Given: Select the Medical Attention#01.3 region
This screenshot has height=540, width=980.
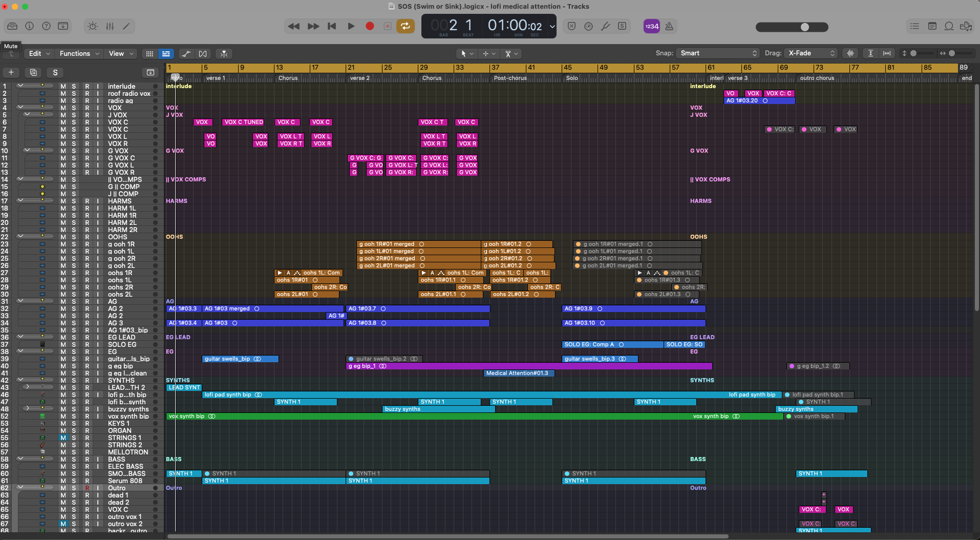Looking at the screenshot, I should click(519, 373).
